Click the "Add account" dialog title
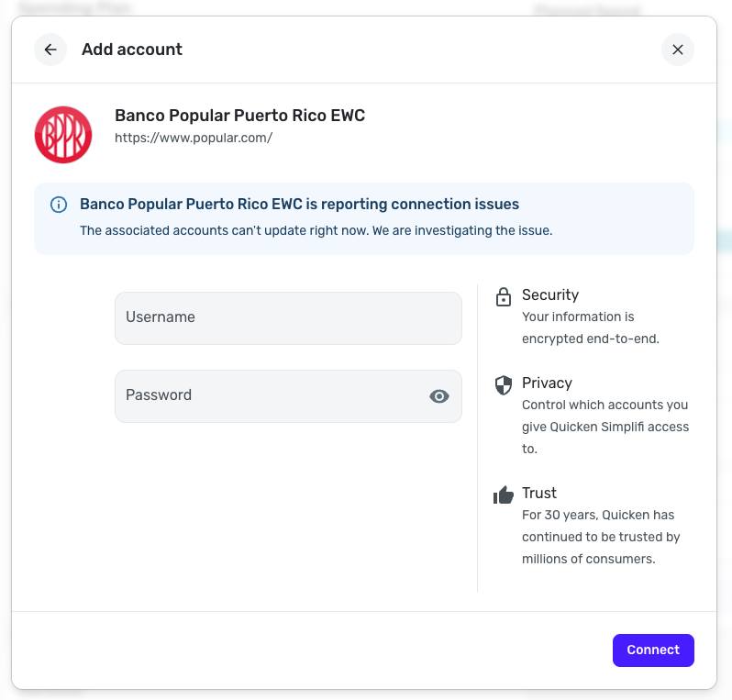 coord(132,50)
